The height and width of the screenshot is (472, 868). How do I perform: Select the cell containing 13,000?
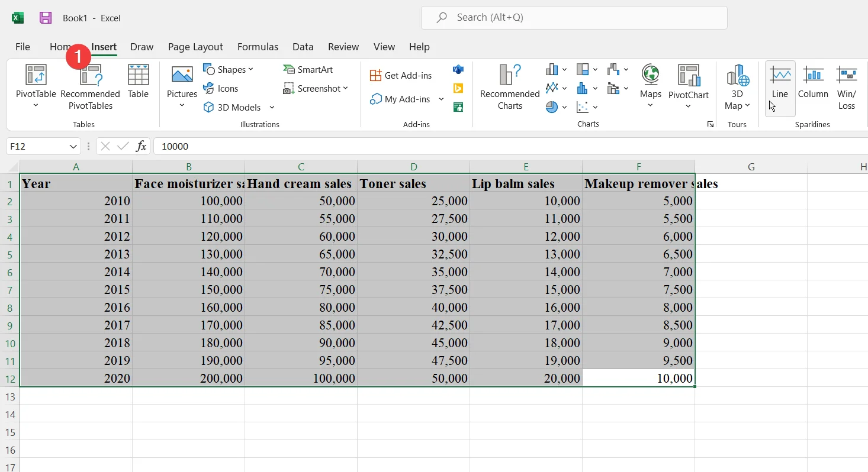(x=526, y=254)
